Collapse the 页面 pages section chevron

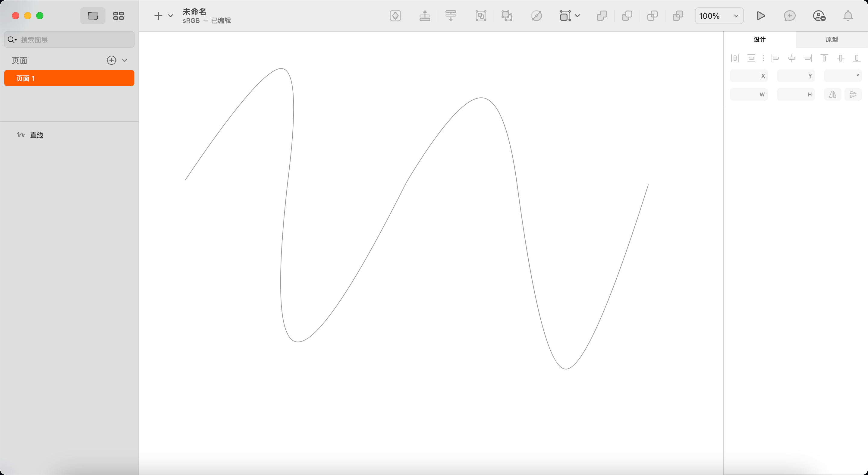(125, 60)
